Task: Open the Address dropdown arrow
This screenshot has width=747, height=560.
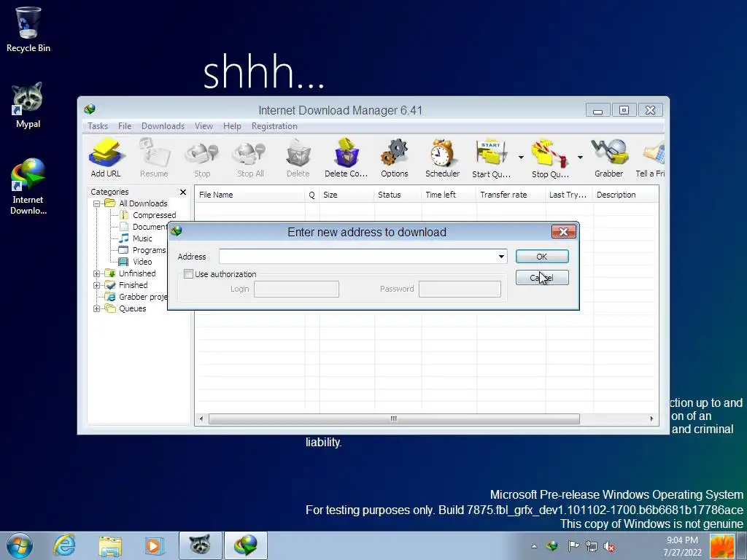Action: pos(501,256)
